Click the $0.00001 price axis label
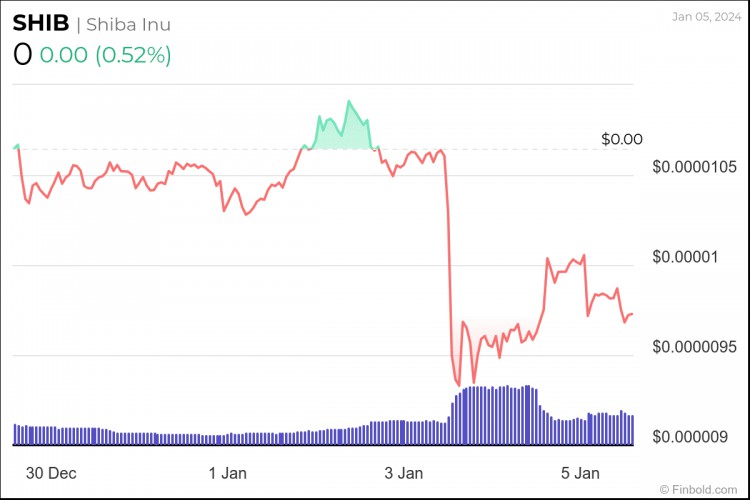Image resolution: width=750 pixels, height=500 pixels. 685,257
